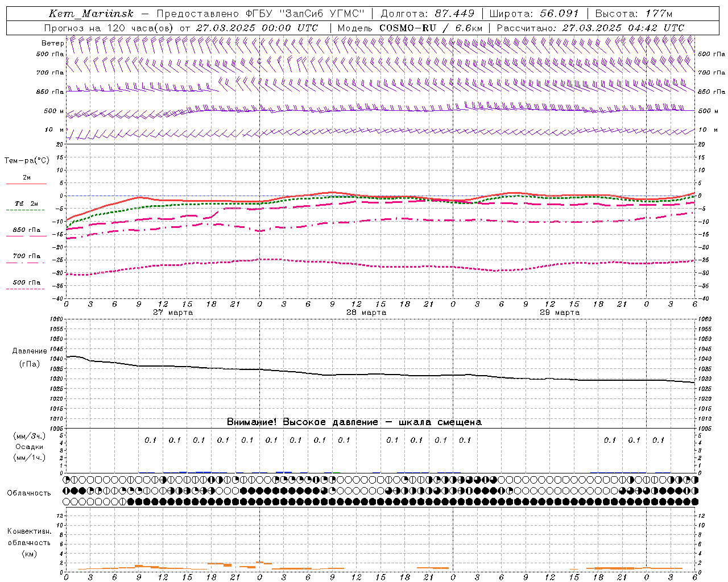Click the 'Рассчитано: 27.03.2025 04:42 UTC' timestamp
The height and width of the screenshot is (582, 728).
[x=590, y=27]
